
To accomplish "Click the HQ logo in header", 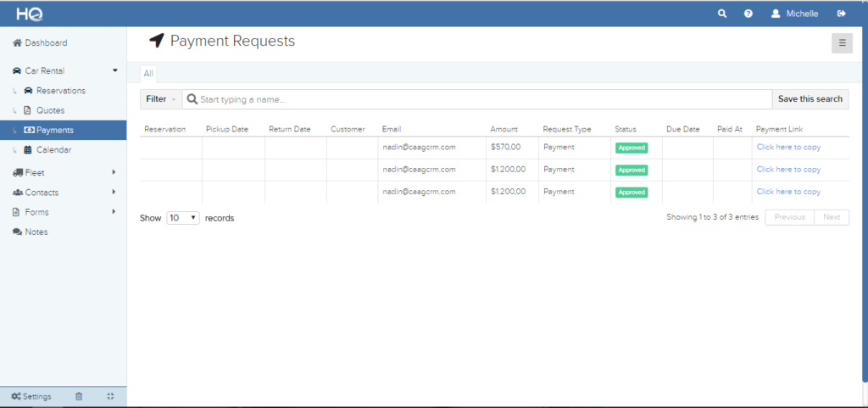I will 30,14.
